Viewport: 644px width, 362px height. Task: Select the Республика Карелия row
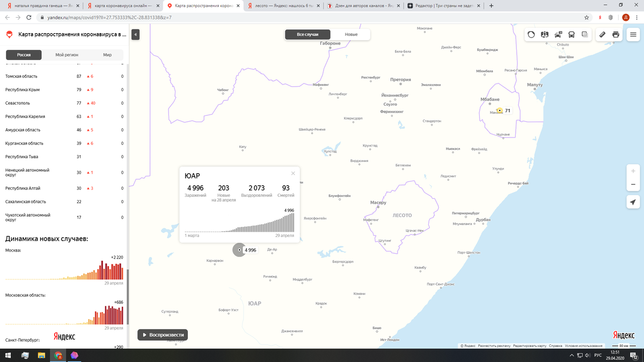coord(64,116)
